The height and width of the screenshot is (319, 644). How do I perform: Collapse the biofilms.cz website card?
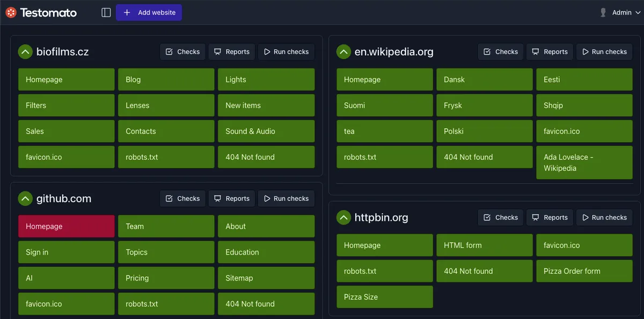[25, 52]
